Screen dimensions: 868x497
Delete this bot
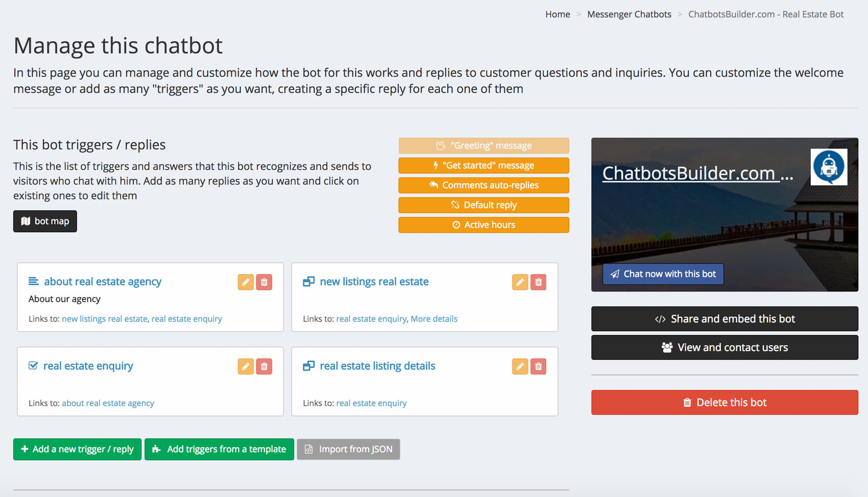pyautogui.click(x=725, y=402)
